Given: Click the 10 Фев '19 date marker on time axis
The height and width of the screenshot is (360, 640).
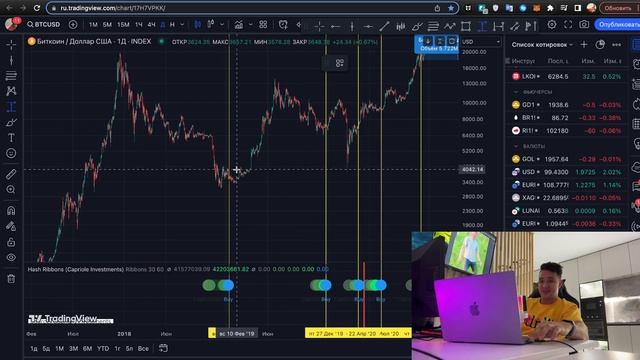Looking at the screenshot, I should 236,333.
